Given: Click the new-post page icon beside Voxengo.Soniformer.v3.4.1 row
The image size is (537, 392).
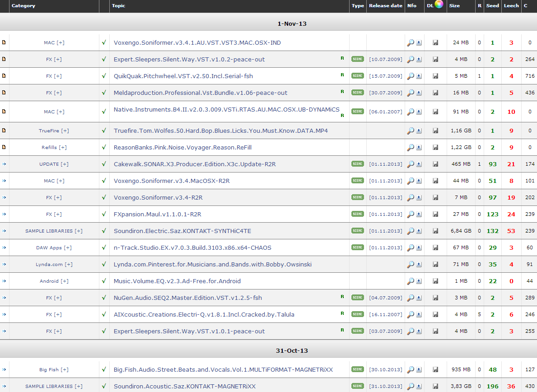Looking at the screenshot, I should pos(4,42).
